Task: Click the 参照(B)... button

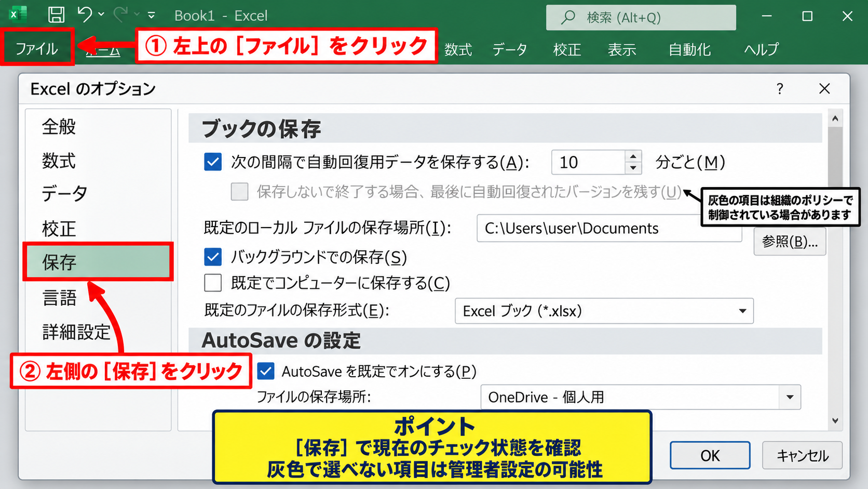Action: tap(790, 242)
